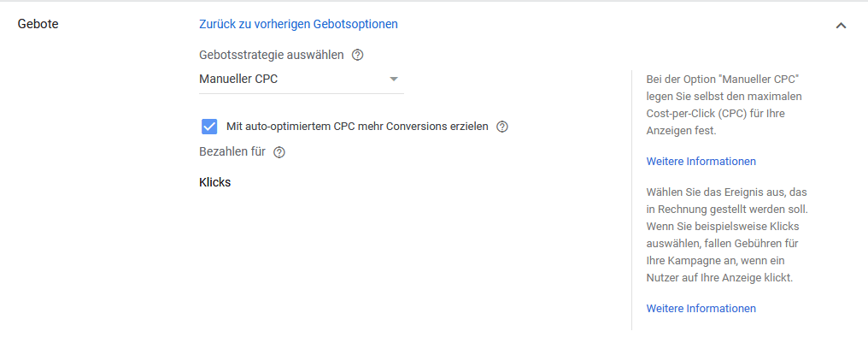Click the word 'Conversions' in checkbox label
868x343 pixels.
pyautogui.click(x=419, y=127)
